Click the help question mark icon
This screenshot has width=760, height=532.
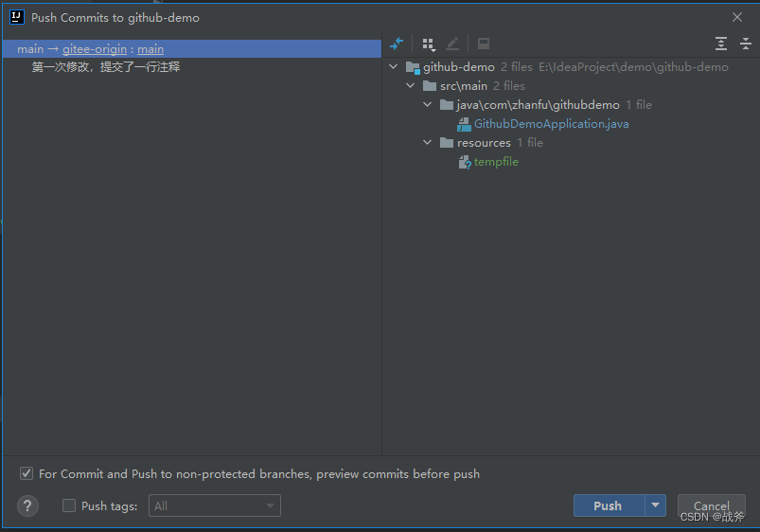(x=28, y=505)
